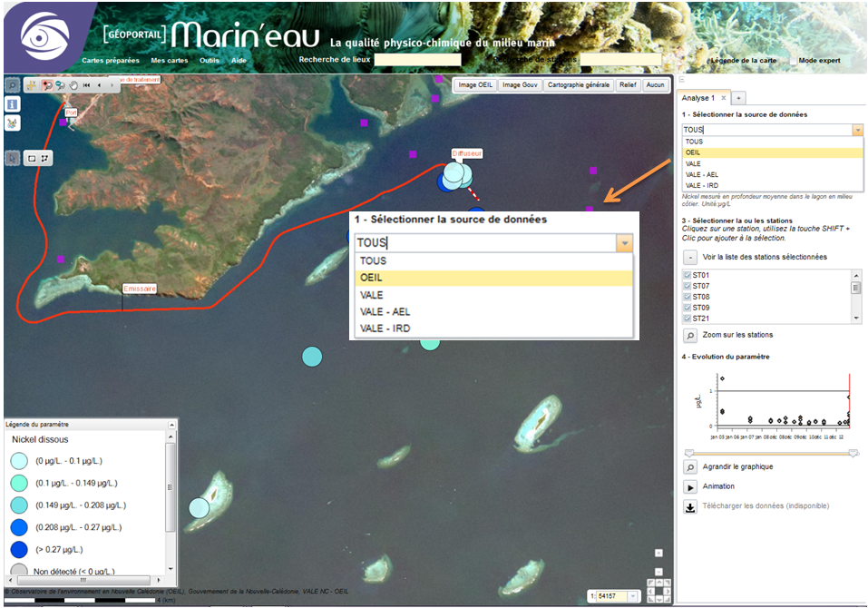
Task: Click the skip-to-first-view toolbar icon
Action: 87,84
